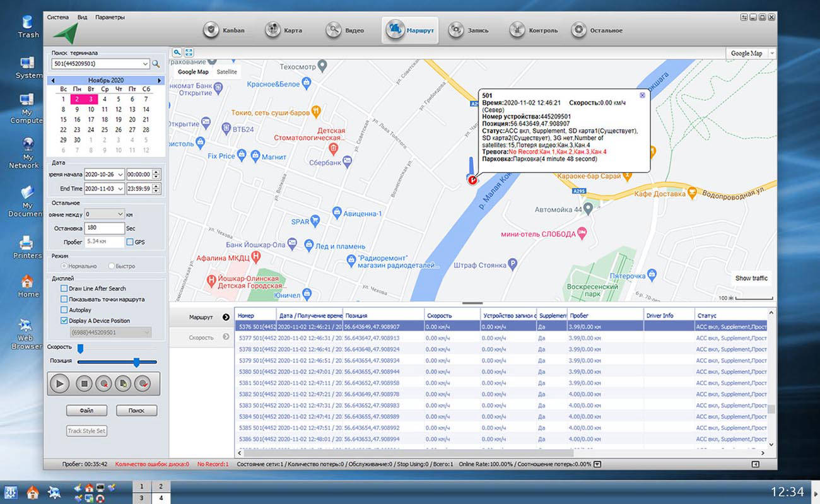820x504 pixels.
Task: Open the Kanban section
Action: coord(225,30)
